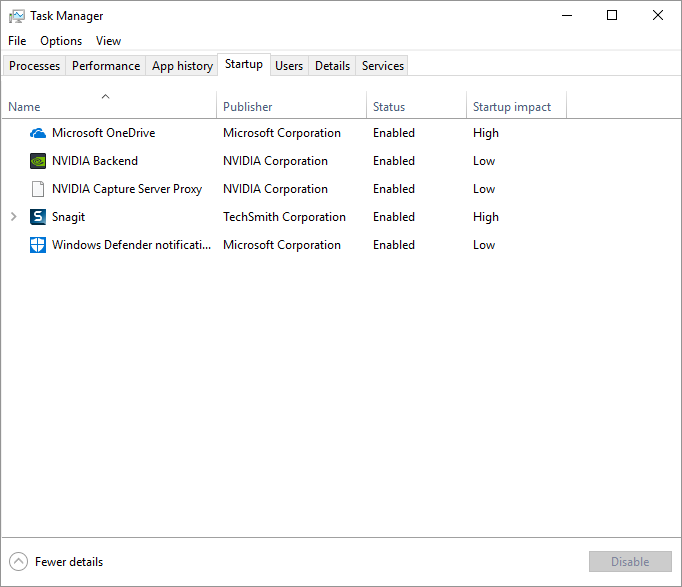Switch to the Performance tab

[x=106, y=66]
